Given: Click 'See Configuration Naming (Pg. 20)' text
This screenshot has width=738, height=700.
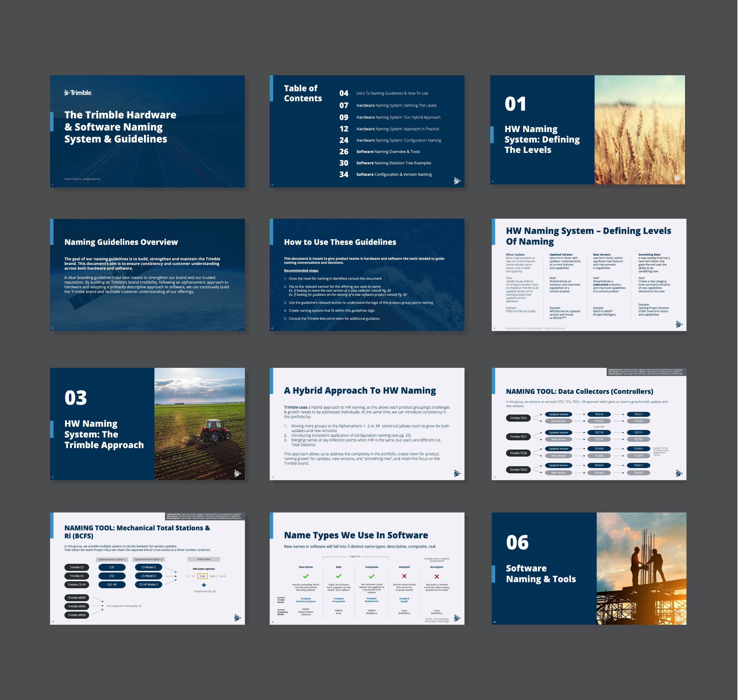Looking at the screenshot, I should pyautogui.click(x=124, y=606).
